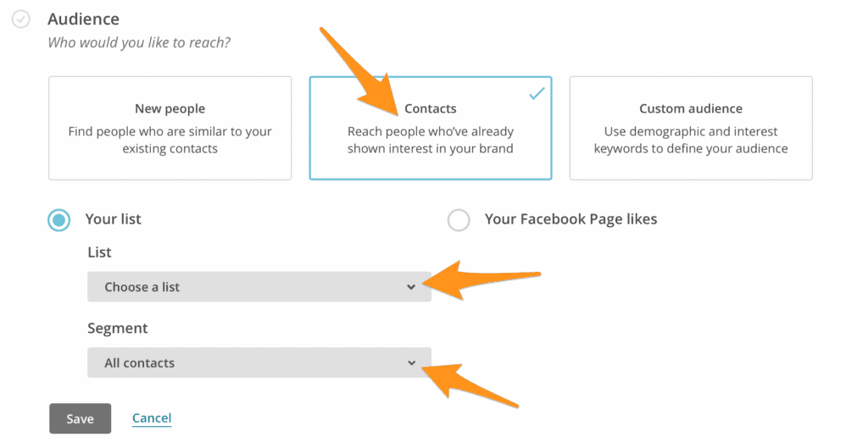Viewport: 868px width, 448px height.
Task: Click the 'Your Facebook Page likes' label text
Action: pyautogui.click(x=570, y=219)
